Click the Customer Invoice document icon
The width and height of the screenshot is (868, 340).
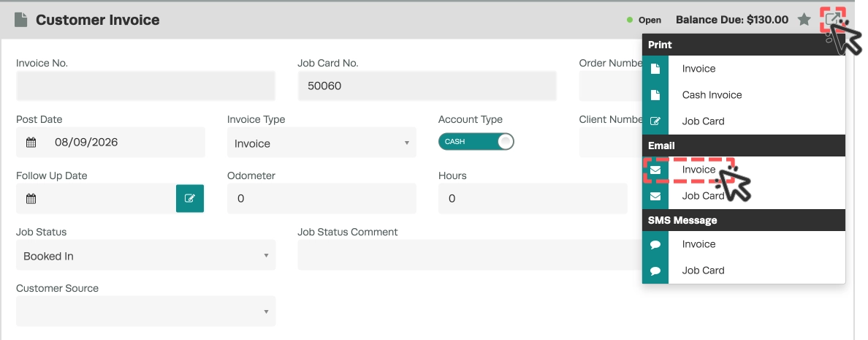click(20, 20)
